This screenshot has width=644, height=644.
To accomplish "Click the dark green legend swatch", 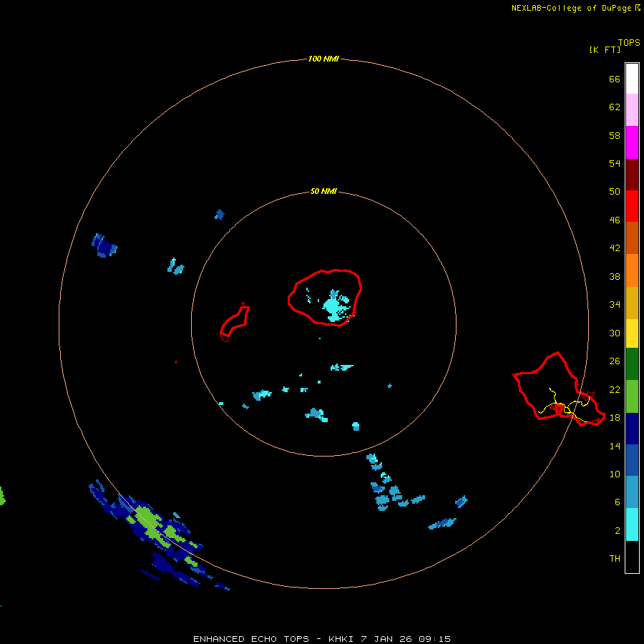I will pos(632,364).
